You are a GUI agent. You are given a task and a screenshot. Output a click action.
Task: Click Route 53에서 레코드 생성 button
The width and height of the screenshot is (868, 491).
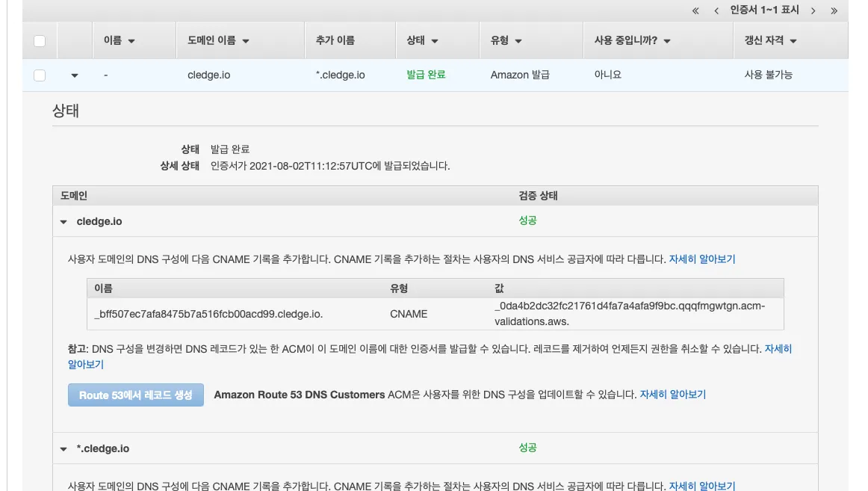point(135,395)
